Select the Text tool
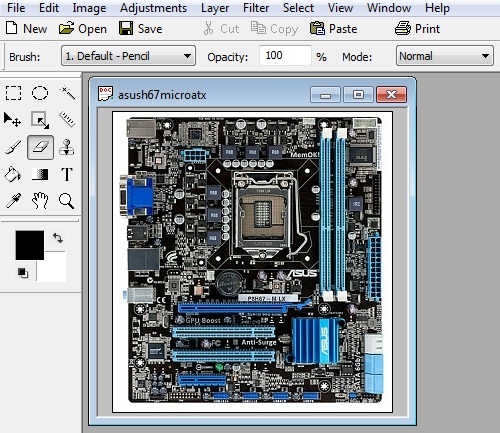Image resolution: width=500 pixels, height=433 pixels. point(67,174)
